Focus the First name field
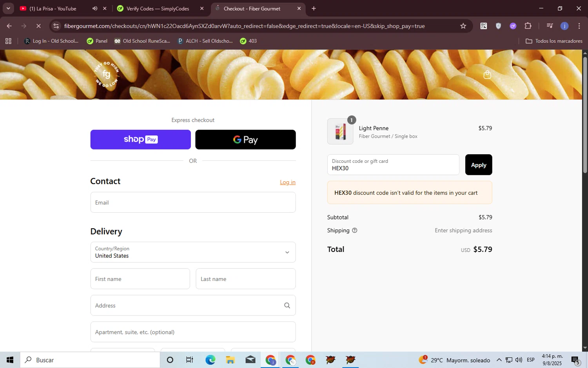Image resolution: width=588 pixels, height=368 pixels. (x=140, y=279)
